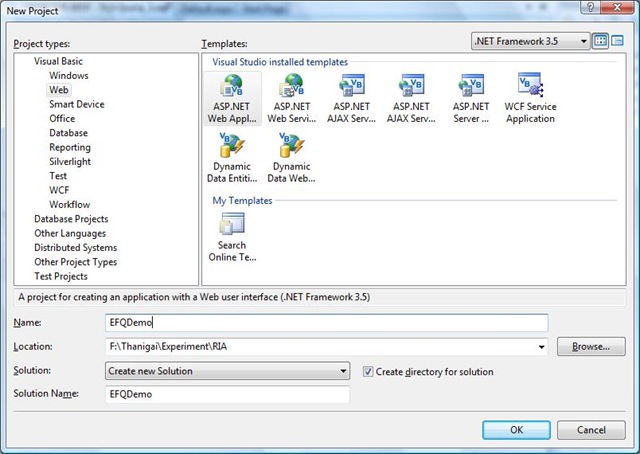The width and height of the screenshot is (640, 454).
Task: Click the dialog help question mark button
Action: pyautogui.click(x=591, y=7)
